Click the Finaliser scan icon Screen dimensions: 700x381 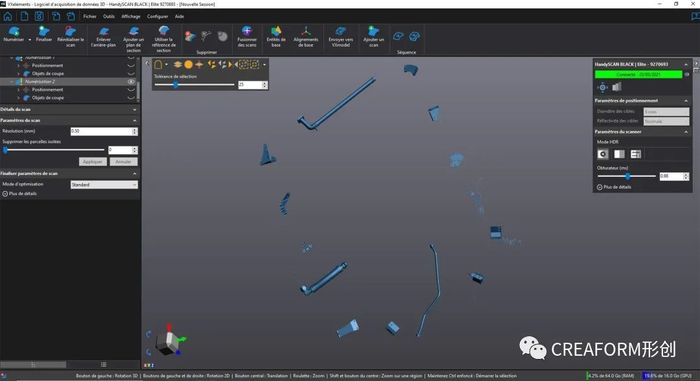pyautogui.click(x=44, y=34)
